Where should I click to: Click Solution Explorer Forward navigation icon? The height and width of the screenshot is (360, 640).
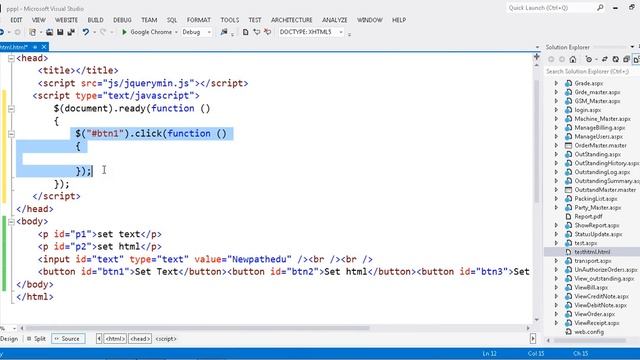[x=562, y=60]
